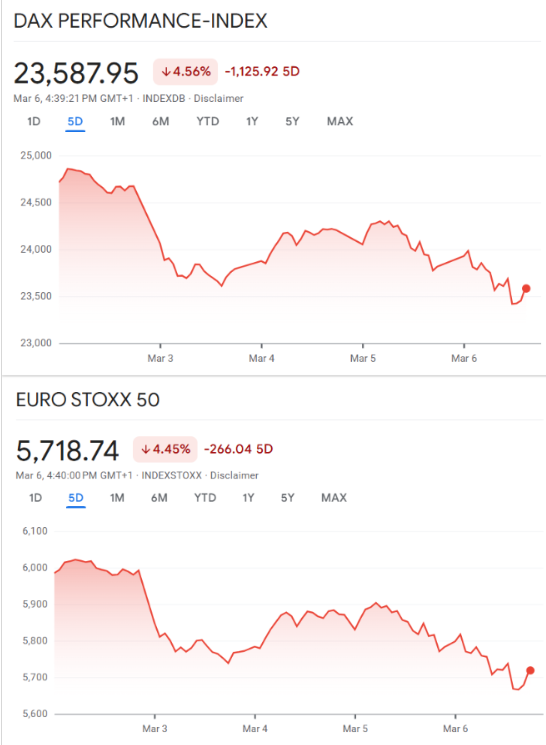This screenshot has width=546, height=745.
Task: Select the 1D tab on Euro Stoxx chart
Action: [36, 498]
